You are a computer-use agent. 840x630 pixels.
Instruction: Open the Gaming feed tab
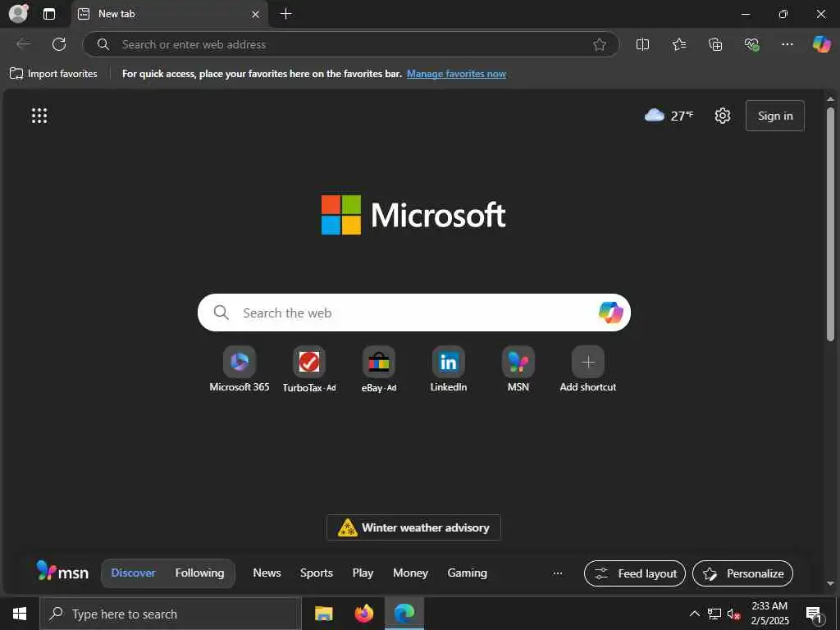coord(467,573)
